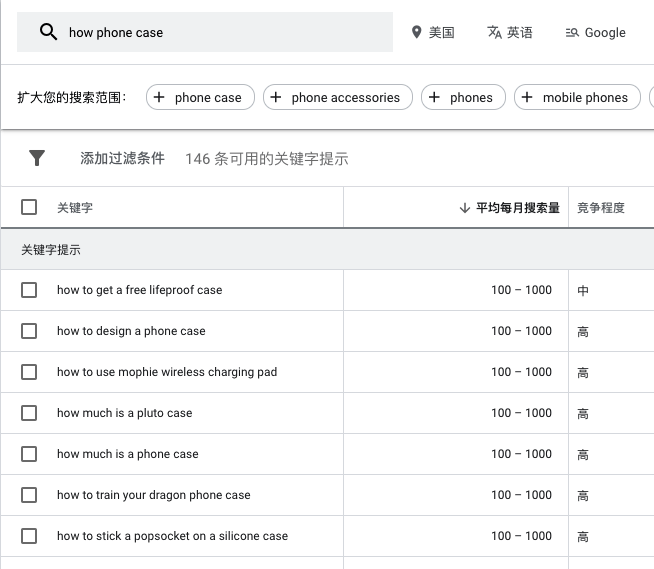Click the 关键字 column header
This screenshot has width=654, height=569.
(75, 207)
